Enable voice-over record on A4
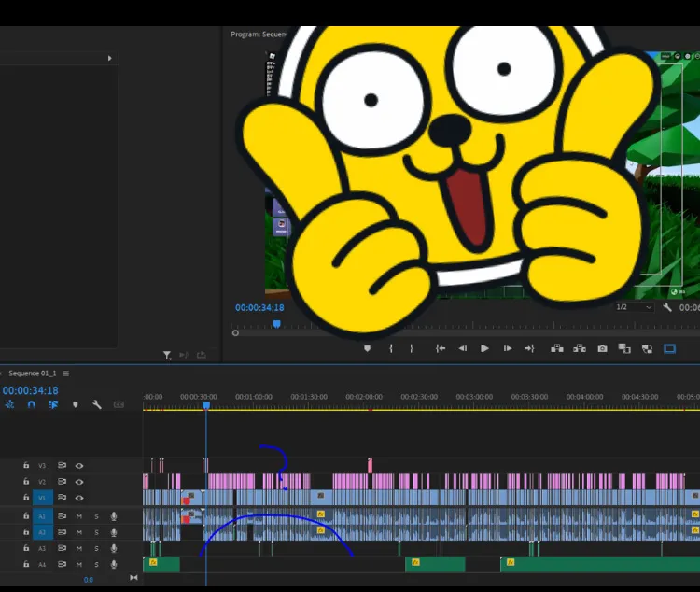Screen dimensions: 700x592 tap(114, 565)
